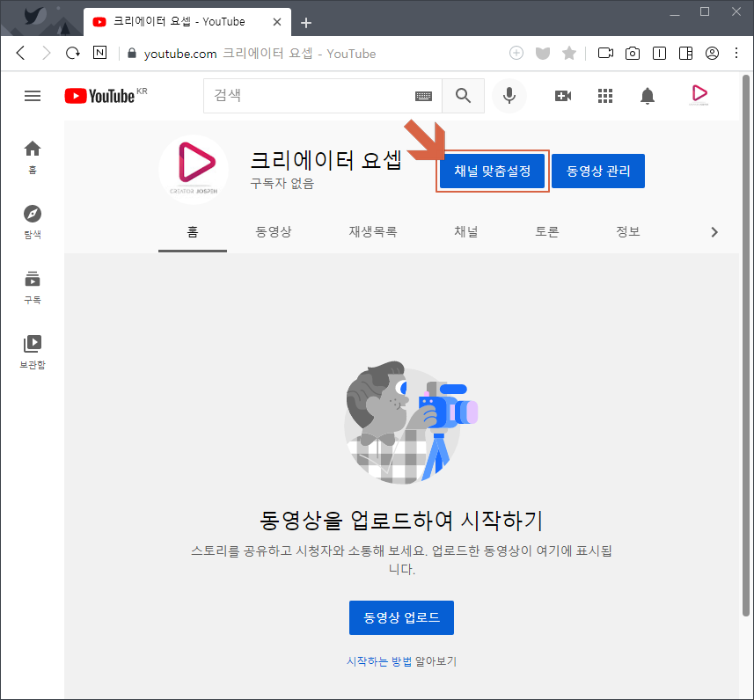Click the video capture toolbar icon
754x700 pixels.
pos(605,53)
